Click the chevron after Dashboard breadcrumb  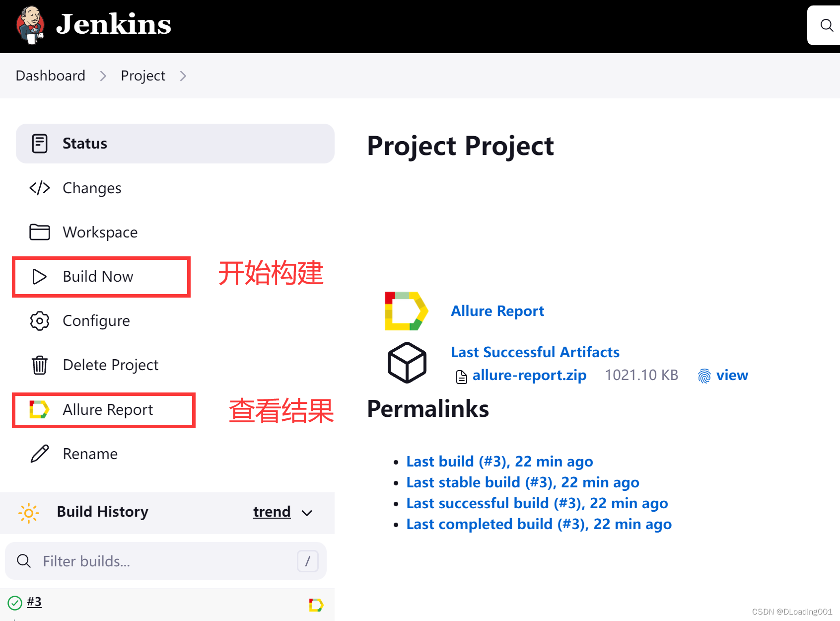click(x=103, y=76)
